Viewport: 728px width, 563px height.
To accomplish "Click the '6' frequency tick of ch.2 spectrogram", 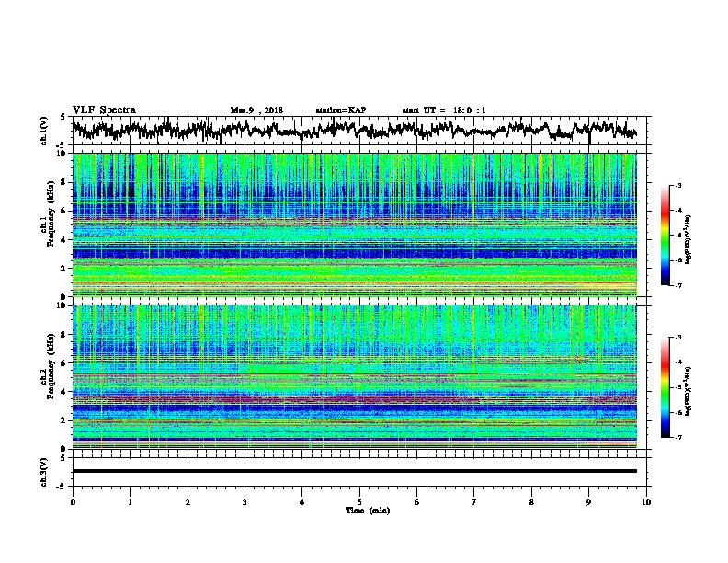I will tap(63, 363).
